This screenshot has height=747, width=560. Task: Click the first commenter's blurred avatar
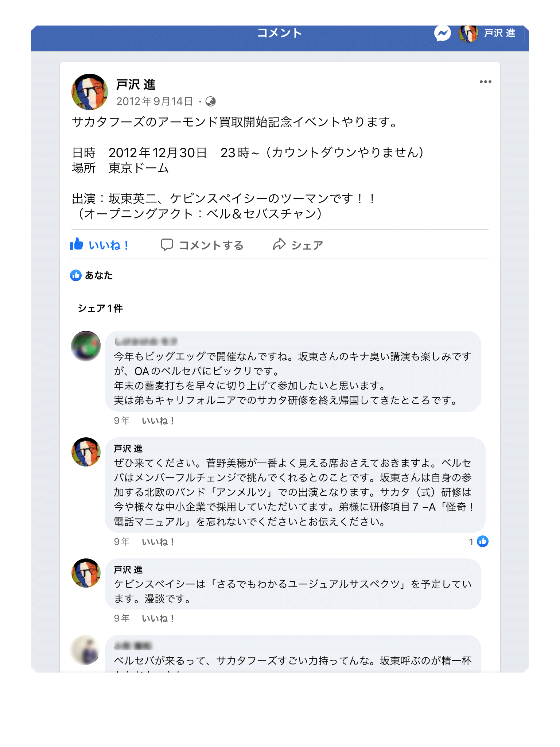(x=86, y=346)
